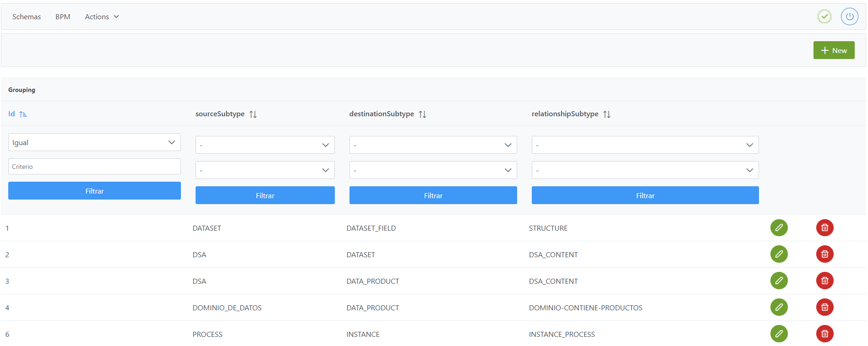This screenshot has width=868, height=346.
Task: Sort by sourceSubtype column arrows
Action: coord(253,114)
